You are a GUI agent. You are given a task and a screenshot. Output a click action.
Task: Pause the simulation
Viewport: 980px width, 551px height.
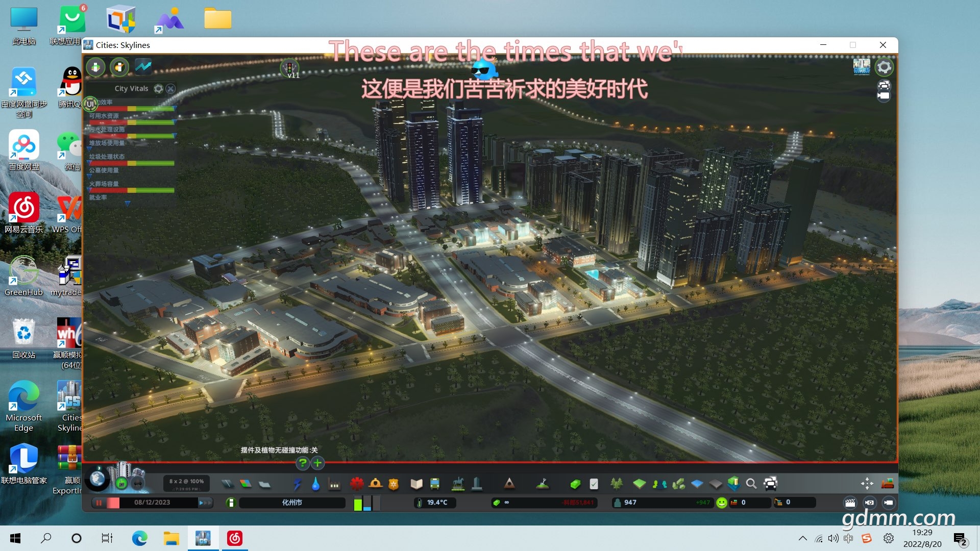pos(99,503)
